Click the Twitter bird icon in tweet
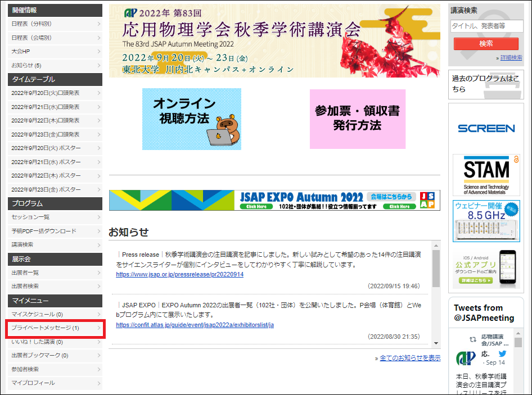 pos(502,354)
